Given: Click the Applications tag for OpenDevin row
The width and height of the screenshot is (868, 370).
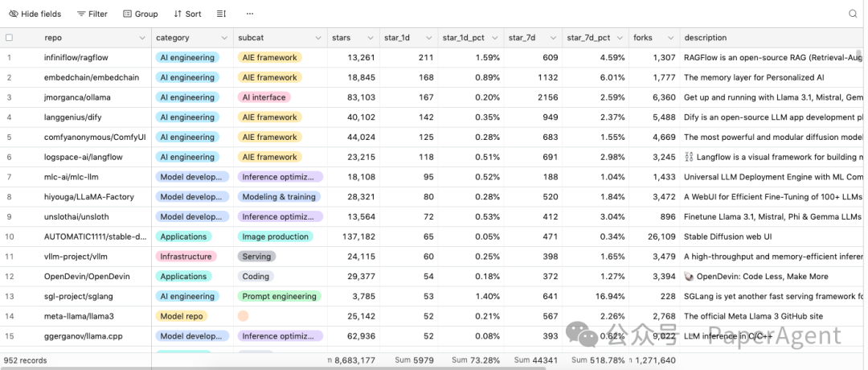Looking at the screenshot, I should tap(183, 277).
